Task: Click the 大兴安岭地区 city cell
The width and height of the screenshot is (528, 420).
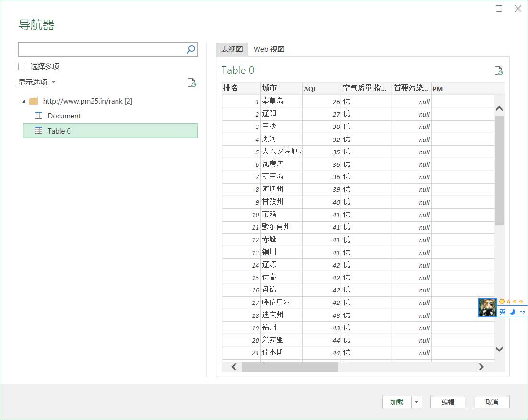Action: click(x=281, y=152)
